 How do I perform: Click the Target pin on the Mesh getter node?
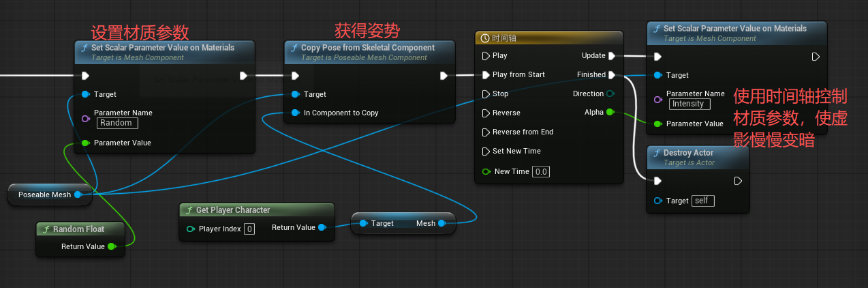364,223
